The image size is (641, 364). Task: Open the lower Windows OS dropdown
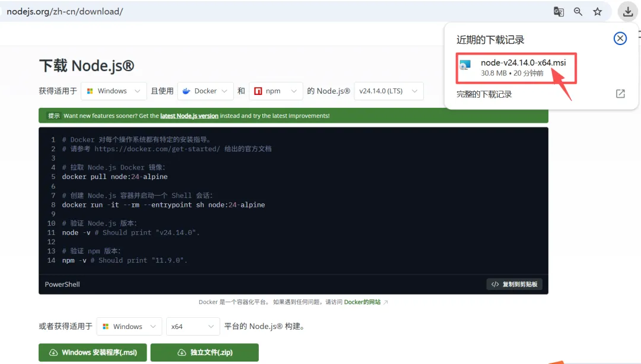coord(129,327)
